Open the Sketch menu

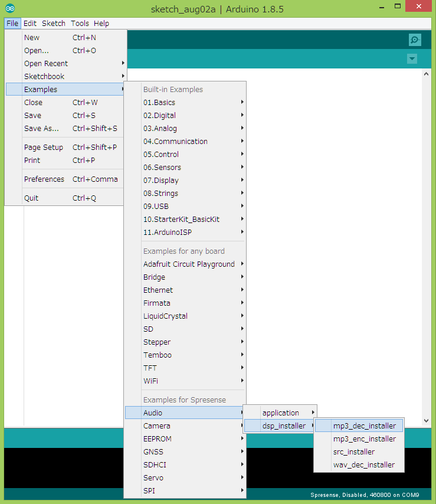tap(54, 23)
